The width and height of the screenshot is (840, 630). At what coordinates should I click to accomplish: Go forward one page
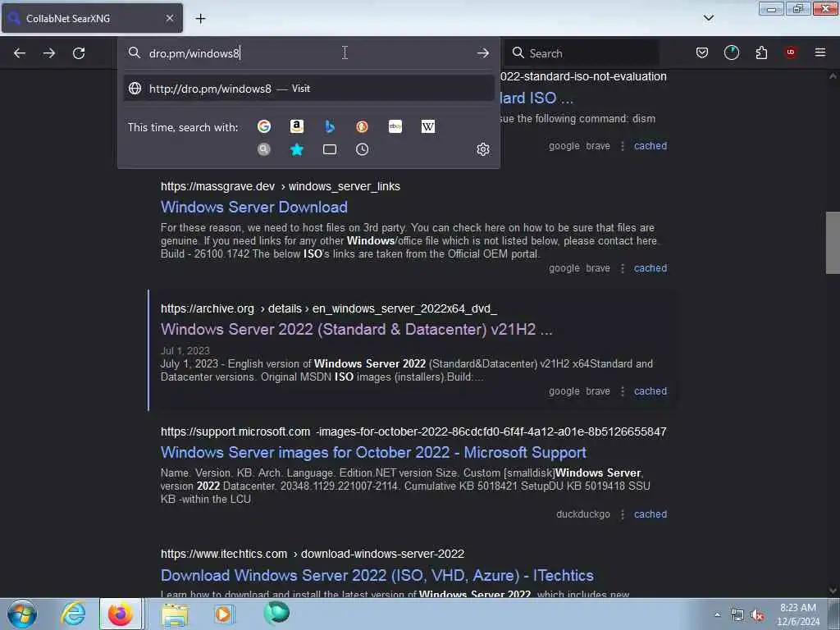48,53
